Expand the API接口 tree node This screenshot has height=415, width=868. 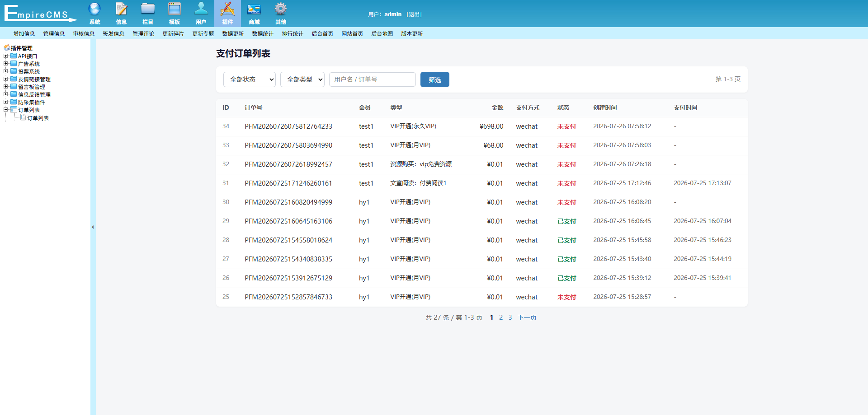[x=5, y=56]
